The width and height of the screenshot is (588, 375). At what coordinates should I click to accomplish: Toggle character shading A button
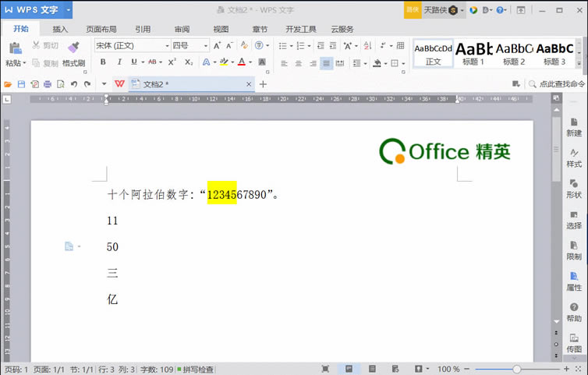click(262, 62)
